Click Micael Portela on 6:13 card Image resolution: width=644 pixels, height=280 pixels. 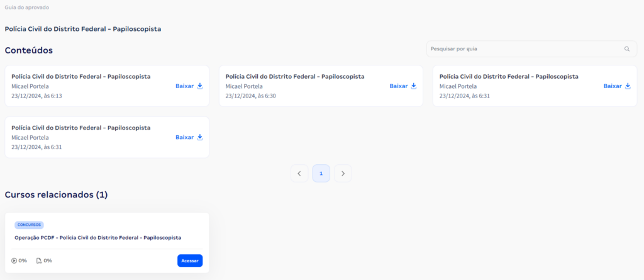tap(30, 86)
